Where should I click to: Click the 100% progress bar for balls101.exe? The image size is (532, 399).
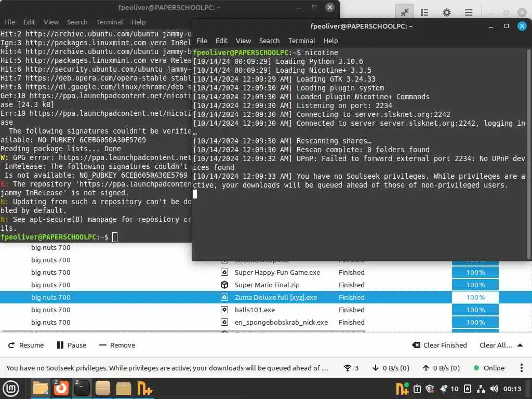[475, 310]
